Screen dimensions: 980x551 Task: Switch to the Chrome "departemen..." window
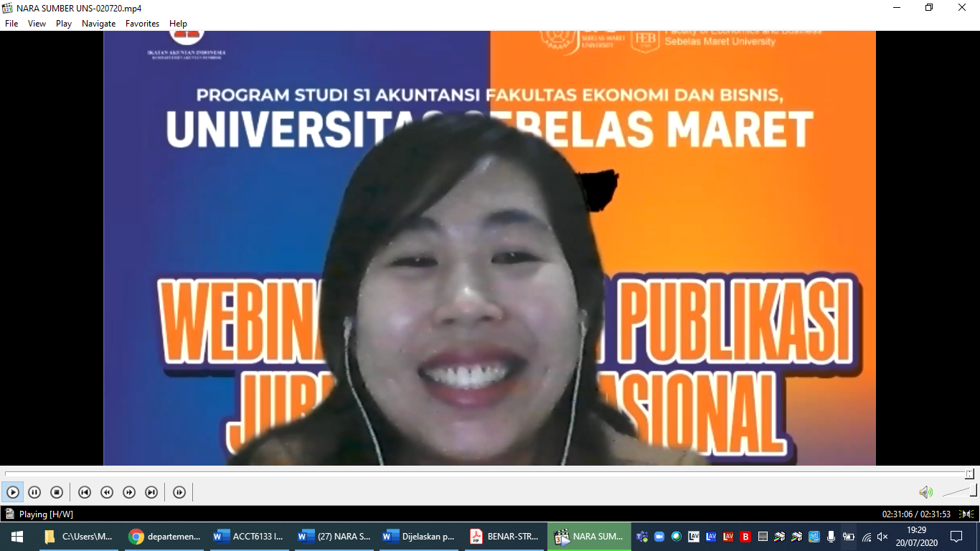pos(164,537)
